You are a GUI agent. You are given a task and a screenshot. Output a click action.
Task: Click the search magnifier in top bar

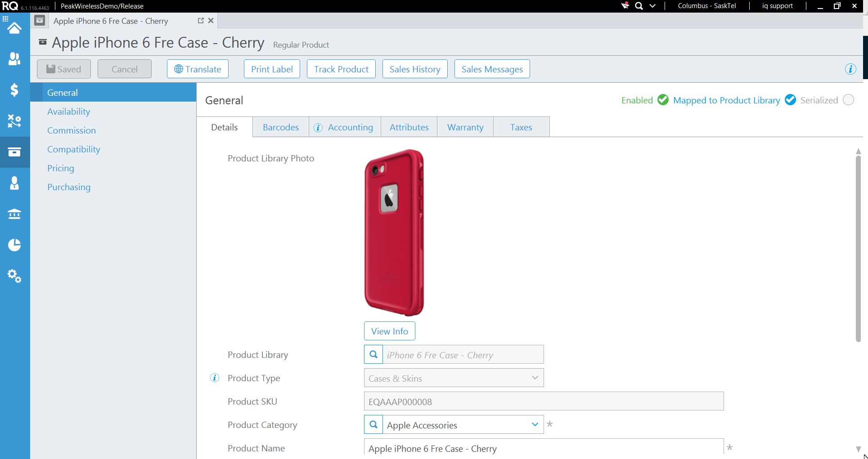(639, 6)
